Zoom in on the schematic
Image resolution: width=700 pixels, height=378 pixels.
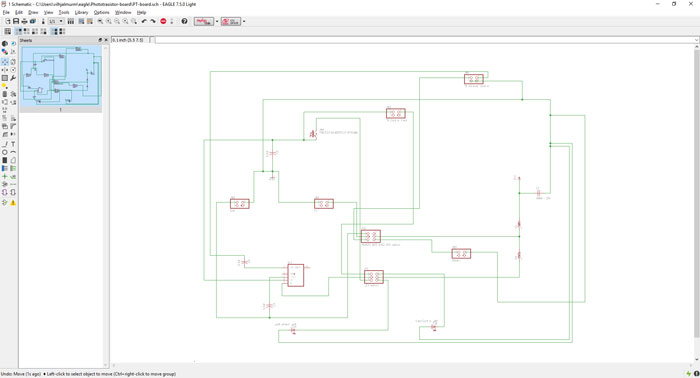[108, 21]
